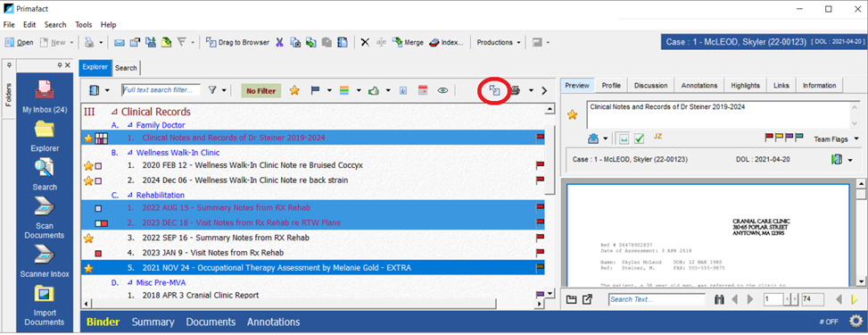
Task: Collapse the Rehabilitation subsection
Action: tap(129, 196)
